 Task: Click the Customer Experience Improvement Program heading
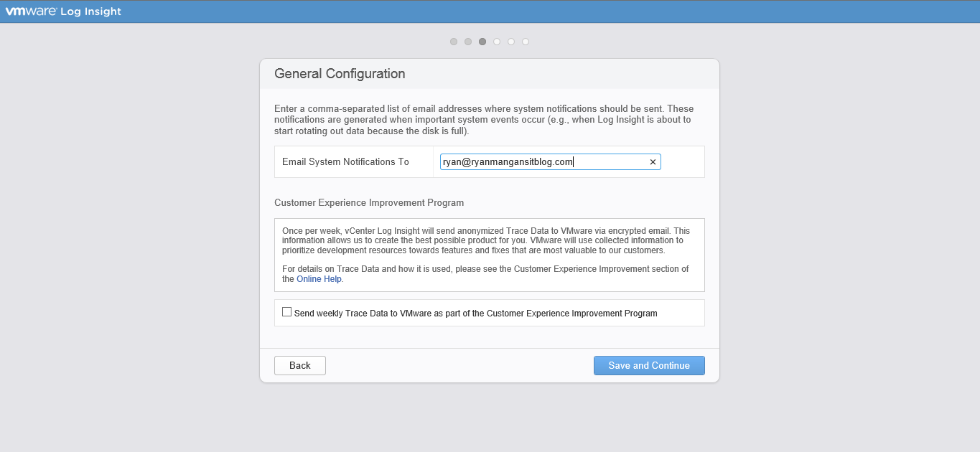point(369,202)
